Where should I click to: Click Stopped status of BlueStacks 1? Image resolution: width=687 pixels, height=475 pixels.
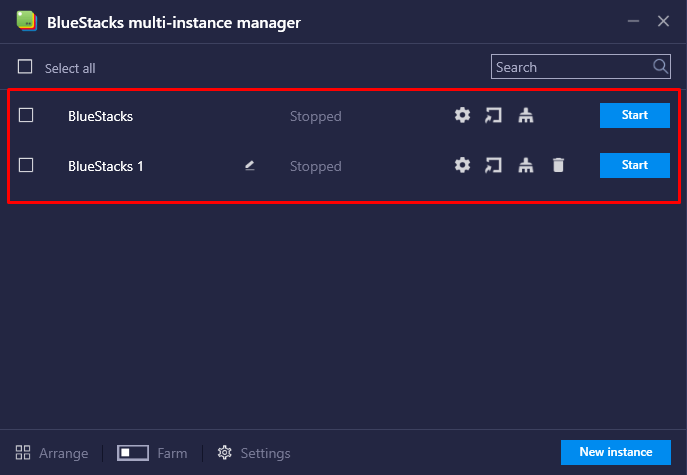315,166
